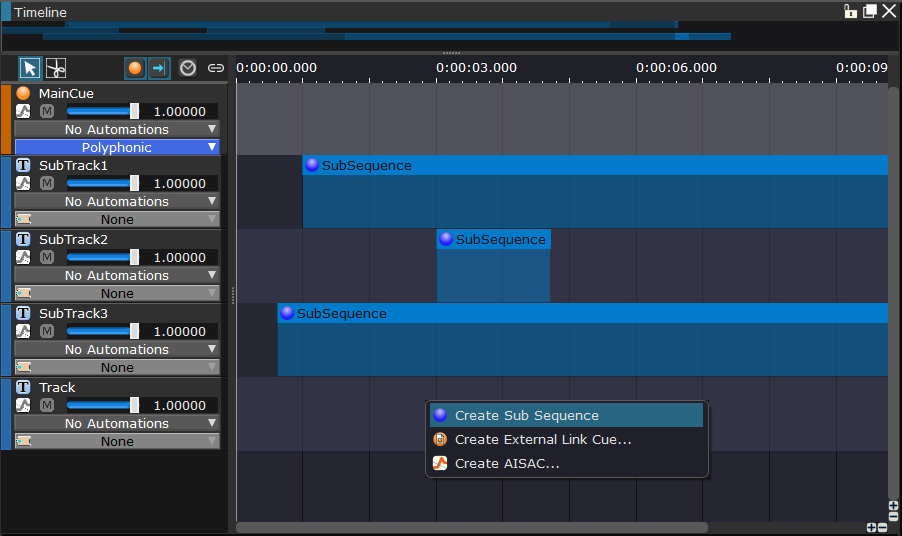Mute the SubTrack3 track
This screenshot has height=536, width=902.
47,331
